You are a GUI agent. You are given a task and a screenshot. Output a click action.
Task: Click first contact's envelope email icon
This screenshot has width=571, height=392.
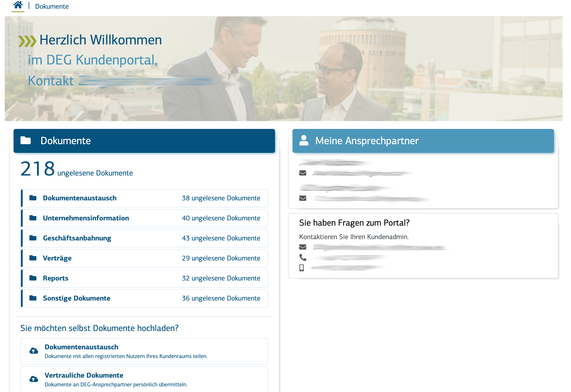click(303, 173)
